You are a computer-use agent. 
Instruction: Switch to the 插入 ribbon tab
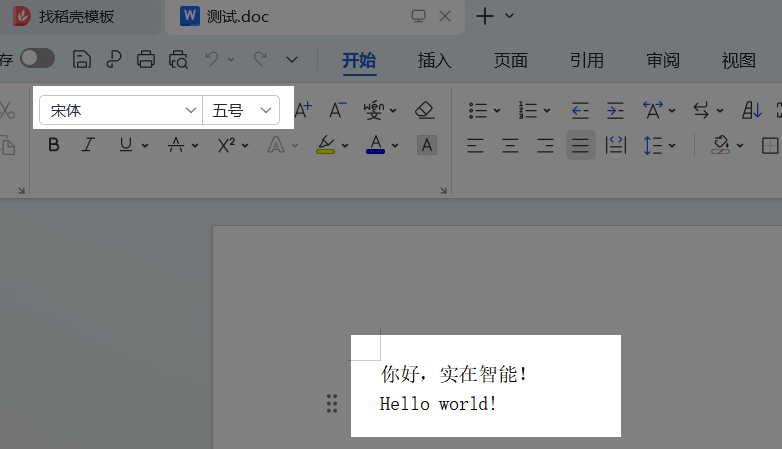[435, 60]
